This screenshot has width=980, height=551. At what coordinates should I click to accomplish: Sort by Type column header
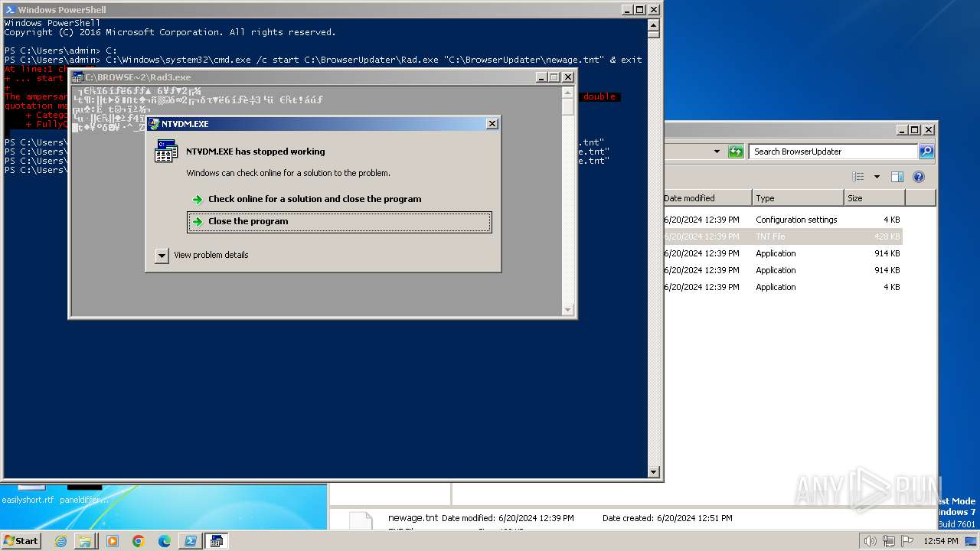pos(798,198)
